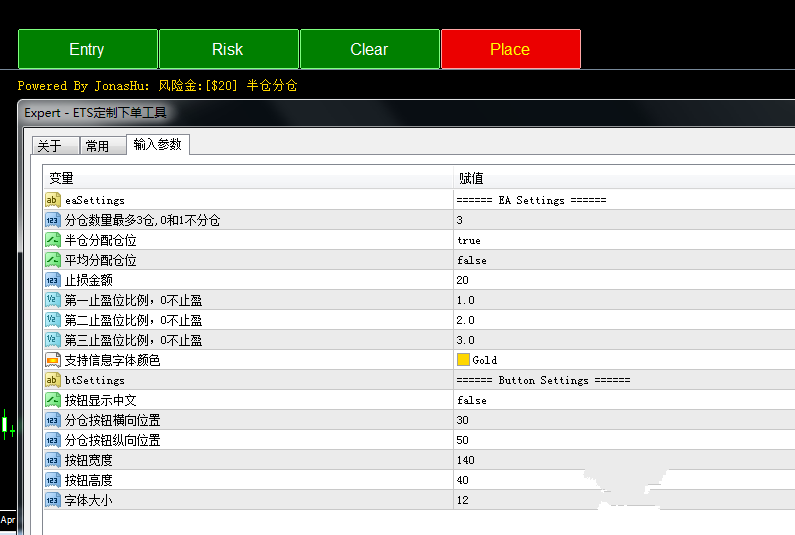Select the 输入参数 tab
Viewport: 795px width, 535px height.
(x=157, y=145)
